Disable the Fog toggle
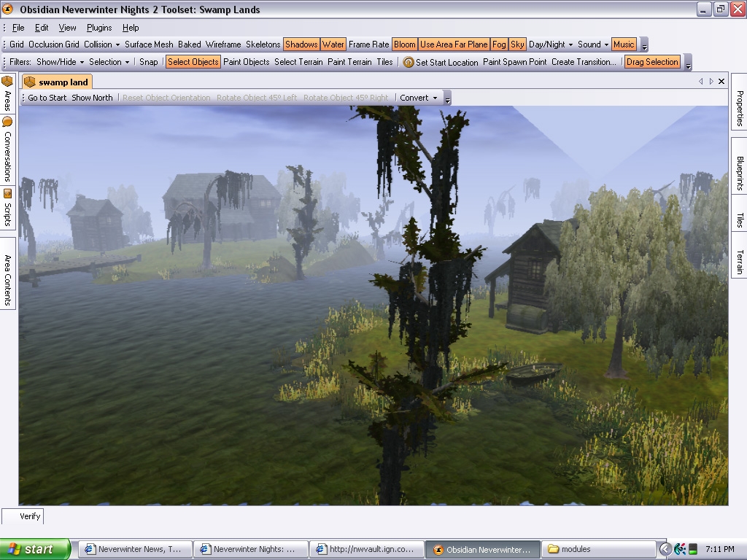This screenshot has width=747, height=560. (x=499, y=44)
